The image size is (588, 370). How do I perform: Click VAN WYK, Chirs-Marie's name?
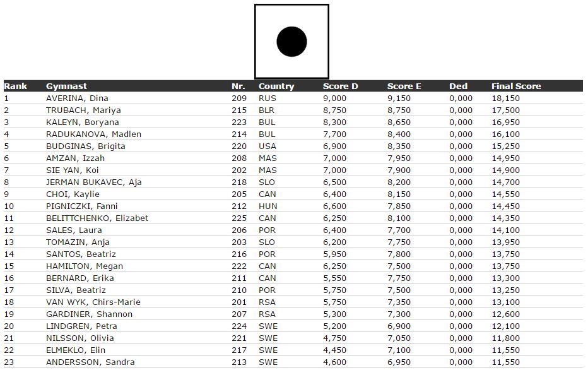click(93, 302)
